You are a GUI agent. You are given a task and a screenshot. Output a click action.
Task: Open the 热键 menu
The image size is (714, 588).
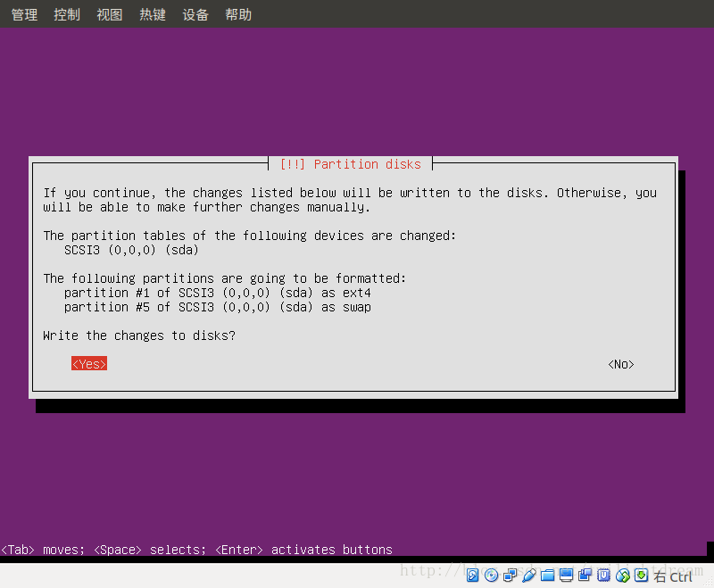(152, 13)
